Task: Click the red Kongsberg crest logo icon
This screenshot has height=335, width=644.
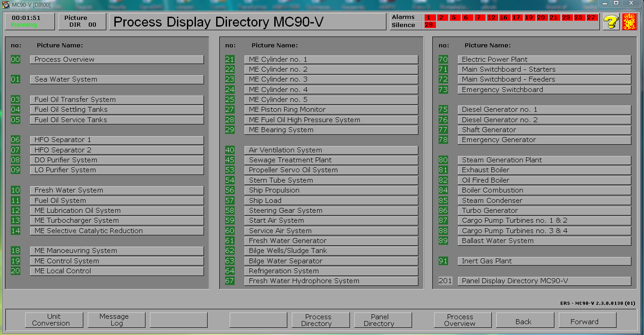Action: coord(629,22)
